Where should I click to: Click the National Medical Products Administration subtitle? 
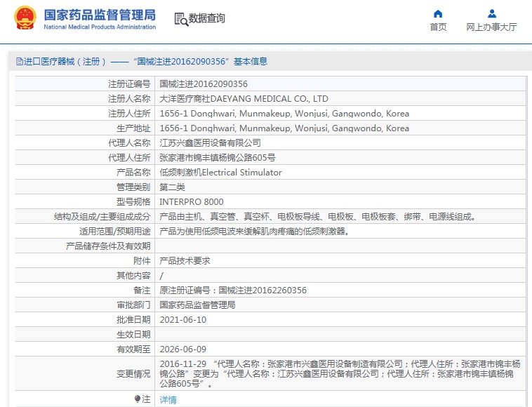tap(100, 27)
